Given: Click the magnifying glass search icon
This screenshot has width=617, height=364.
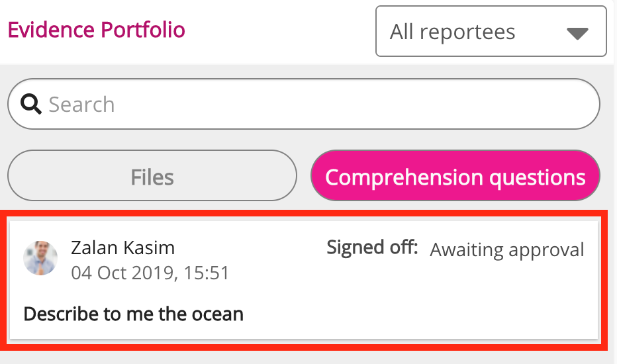Looking at the screenshot, I should (x=30, y=104).
